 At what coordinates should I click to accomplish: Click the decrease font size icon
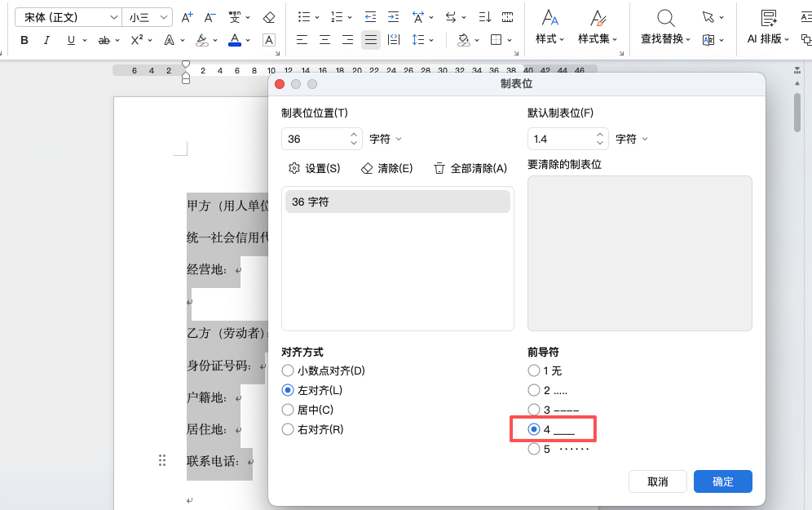pos(210,17)
